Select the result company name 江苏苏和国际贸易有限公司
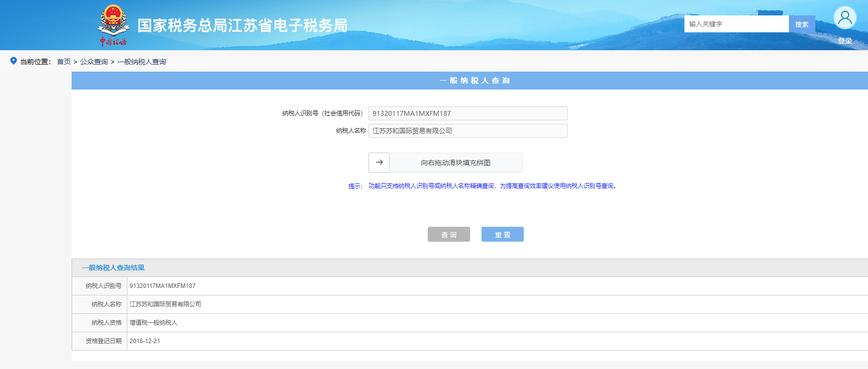The width and height of the screenshot is (868, 369). [165, 304]
